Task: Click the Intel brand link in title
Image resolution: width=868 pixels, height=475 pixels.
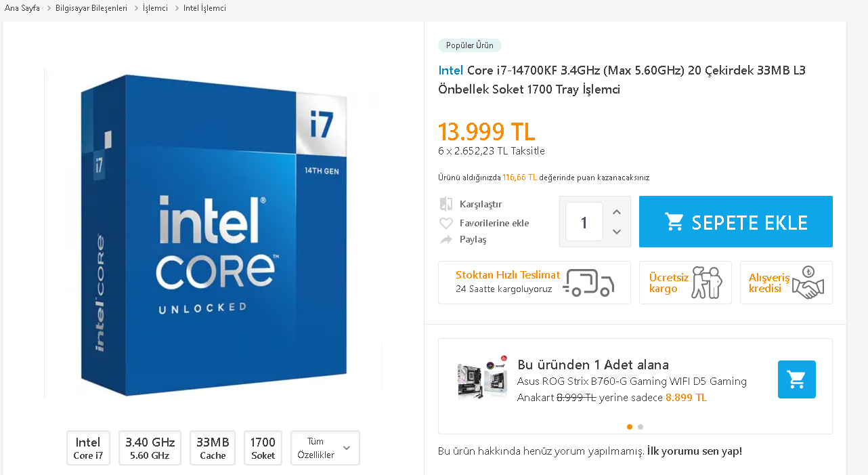Action: click(451, 70)
